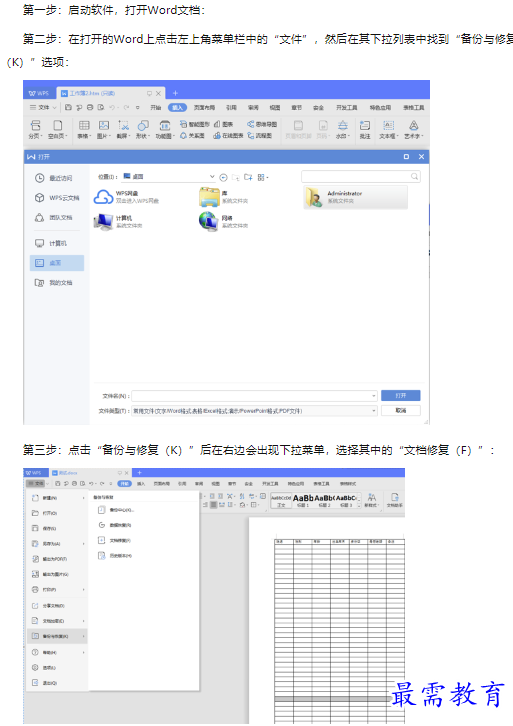The image size is (513, 726).
Task: Switch to the 插入 ribbon tab
Action: pos(177,107)
